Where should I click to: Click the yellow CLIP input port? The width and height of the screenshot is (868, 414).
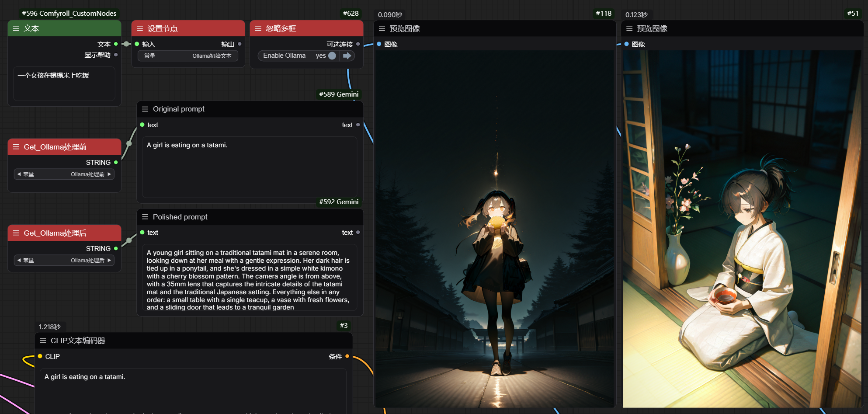tap(40, 356)
